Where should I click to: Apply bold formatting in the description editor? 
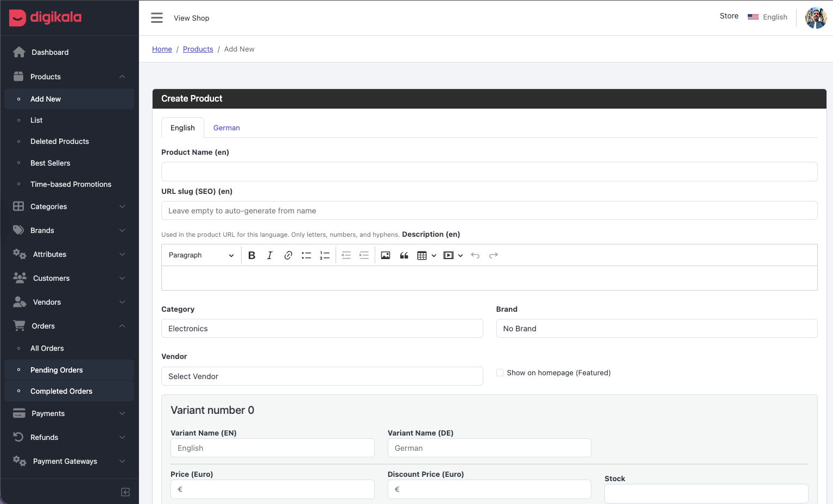[x=251, y=255]
